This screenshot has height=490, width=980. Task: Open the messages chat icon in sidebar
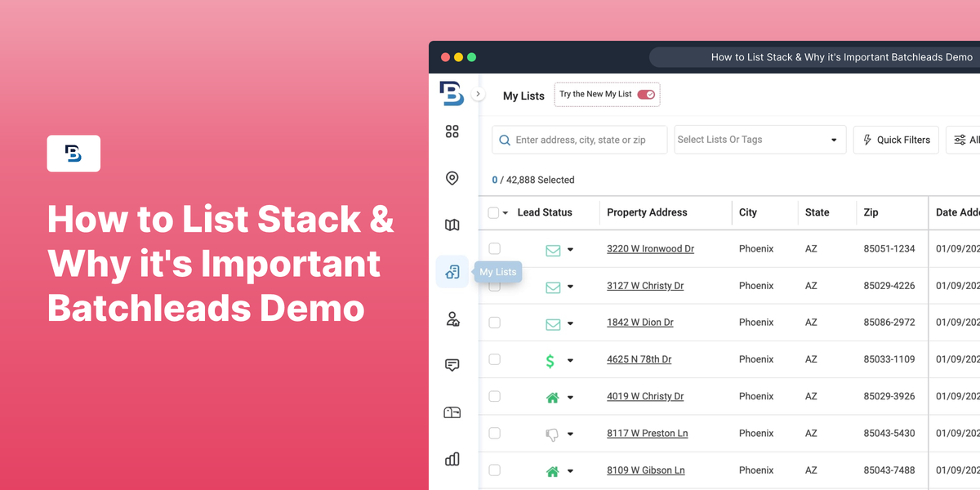(x=452, y=365)
